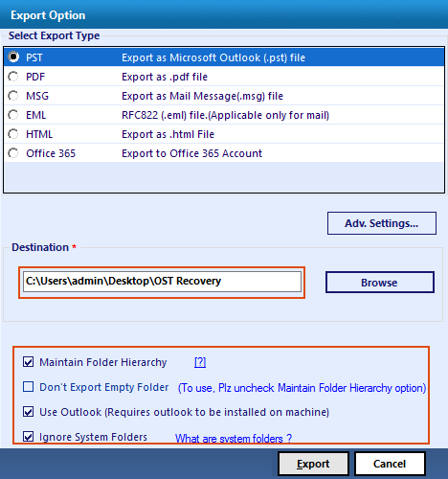Select HTML export radio option
Screen dimensions: 448x479
tap(13, 134)
